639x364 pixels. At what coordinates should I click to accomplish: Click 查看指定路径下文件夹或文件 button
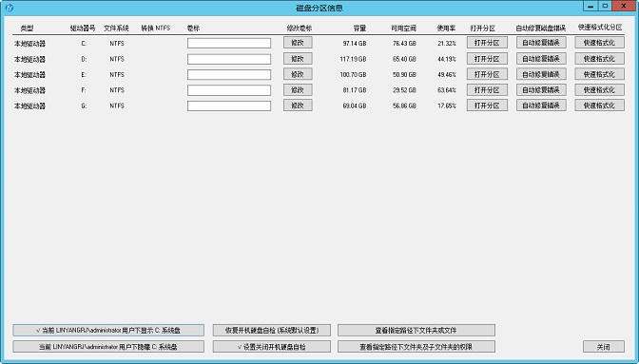[416, 330]
